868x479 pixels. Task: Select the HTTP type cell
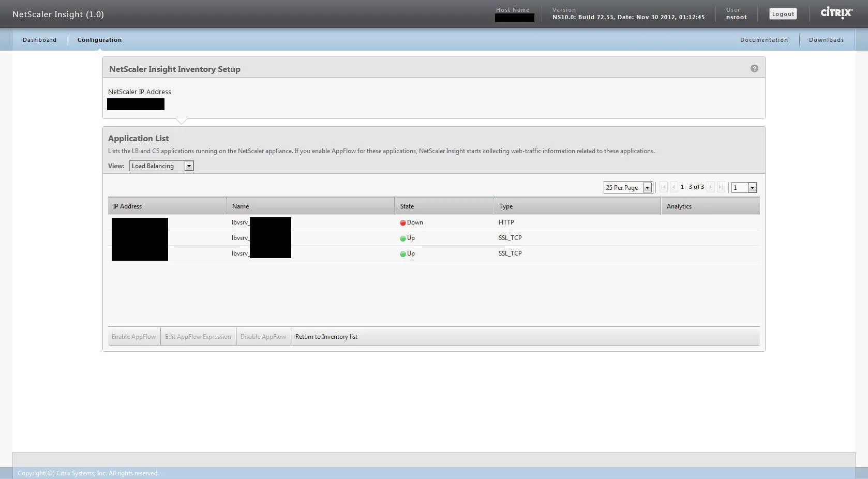coord(506,222)
